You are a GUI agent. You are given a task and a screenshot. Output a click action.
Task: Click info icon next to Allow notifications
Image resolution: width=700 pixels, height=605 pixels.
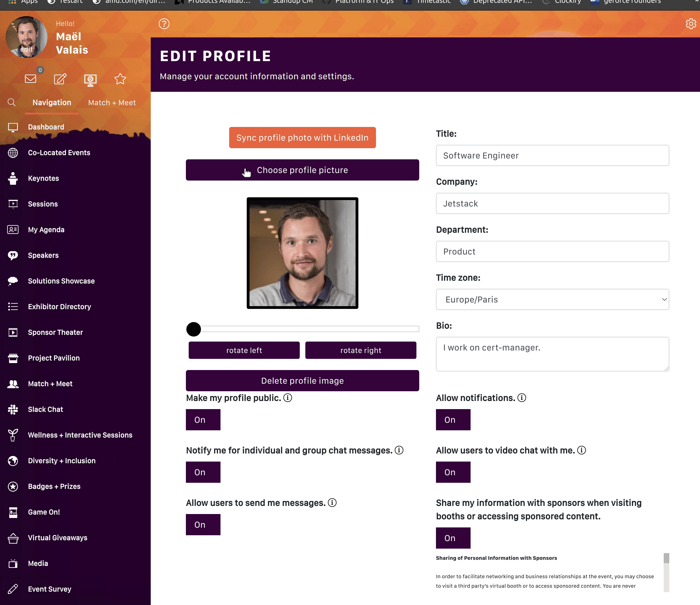click(x=522, y=398)
